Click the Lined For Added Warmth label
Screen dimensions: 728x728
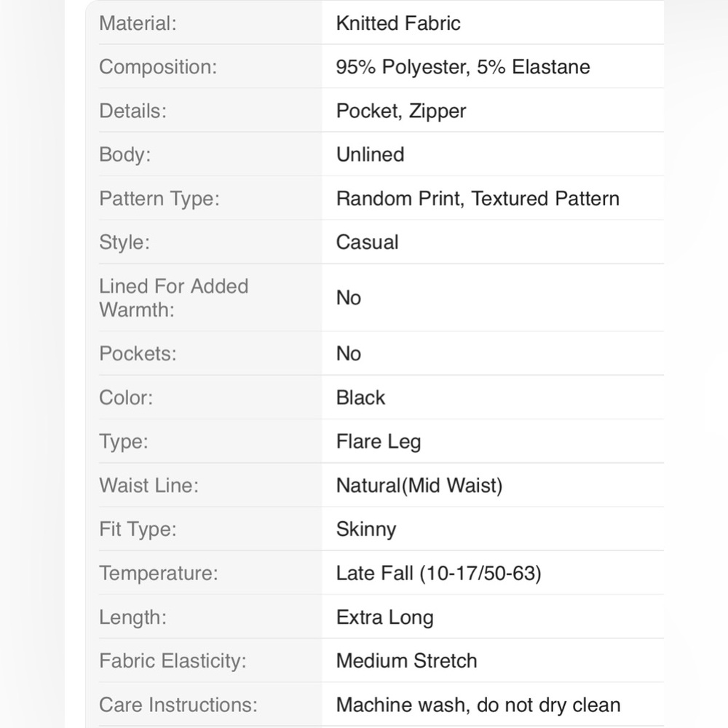coord(174,298)
